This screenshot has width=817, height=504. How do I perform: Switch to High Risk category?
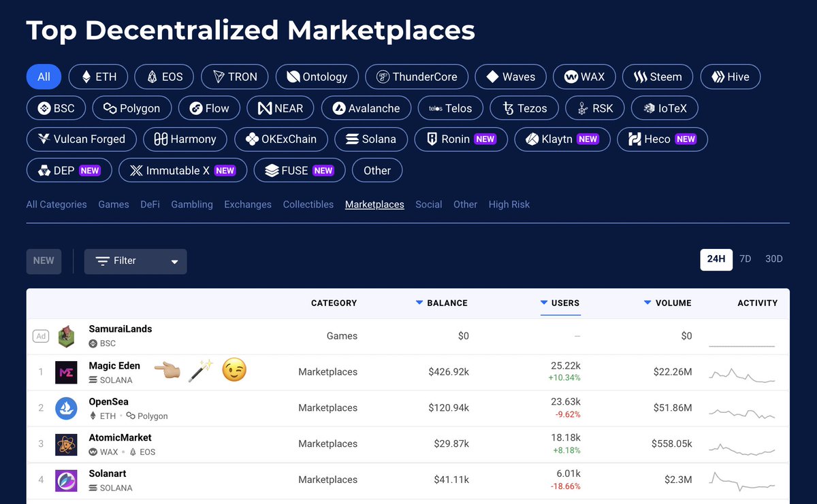(x=509, y=204)
